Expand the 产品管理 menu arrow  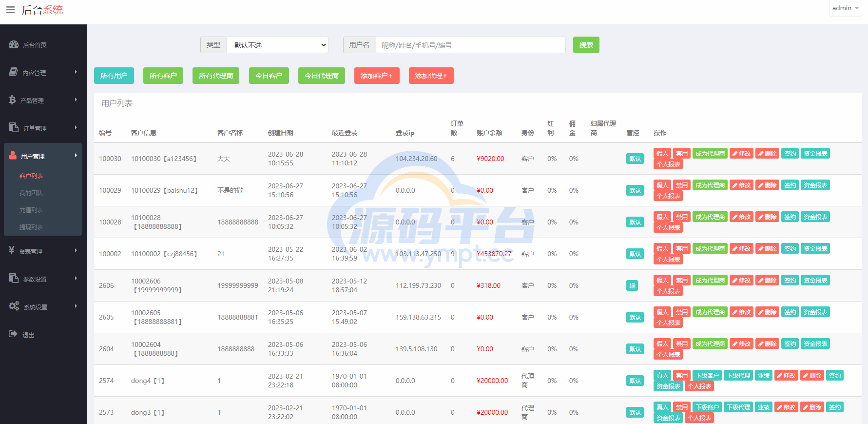tap(76, 100)
